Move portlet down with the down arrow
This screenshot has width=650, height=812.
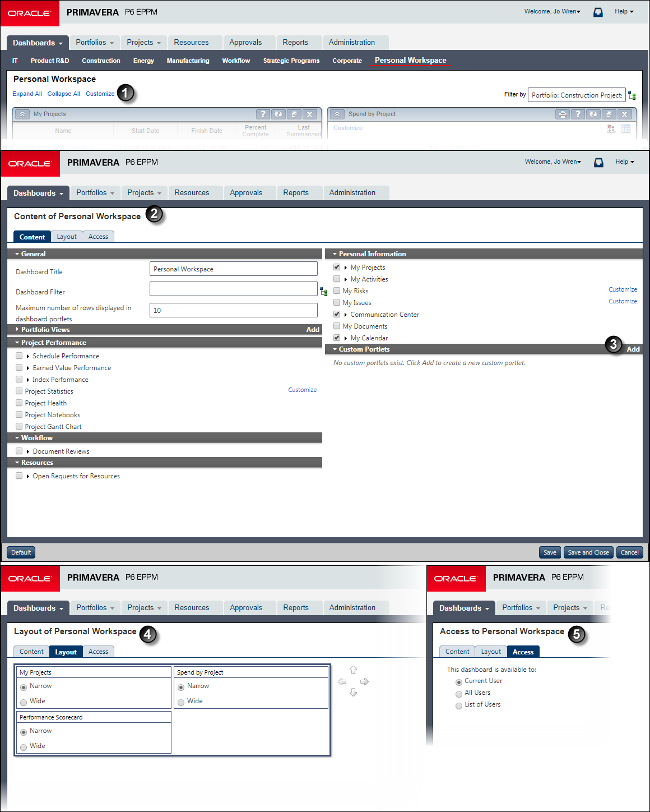[x=353, y=693]
